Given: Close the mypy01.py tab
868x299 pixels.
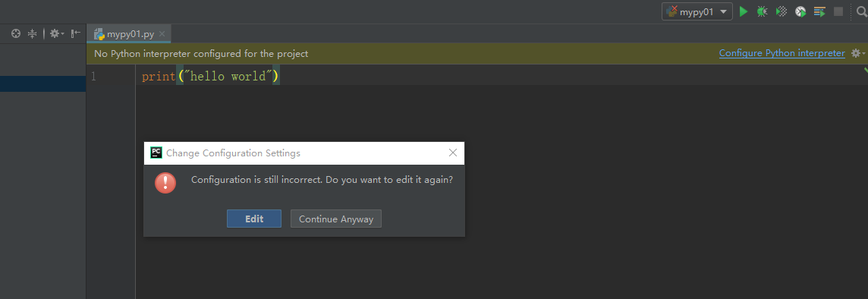Looking at the screenshot, I should [162, 34].
